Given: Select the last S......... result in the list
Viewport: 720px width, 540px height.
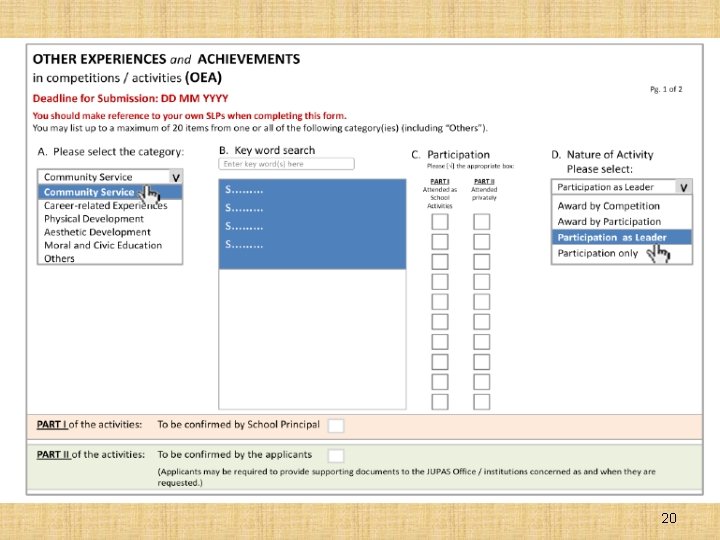Looking at the screenshot, I should 244,244.
